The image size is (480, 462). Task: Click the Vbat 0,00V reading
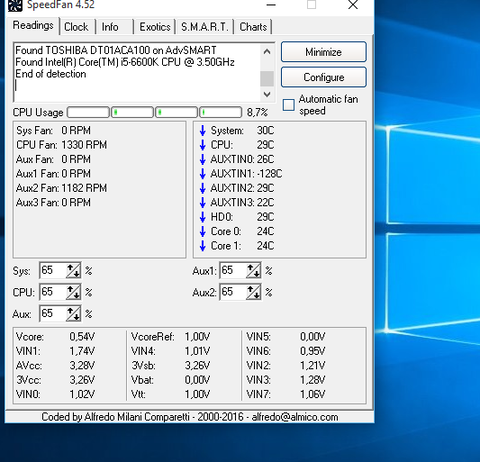pos(171,380)
